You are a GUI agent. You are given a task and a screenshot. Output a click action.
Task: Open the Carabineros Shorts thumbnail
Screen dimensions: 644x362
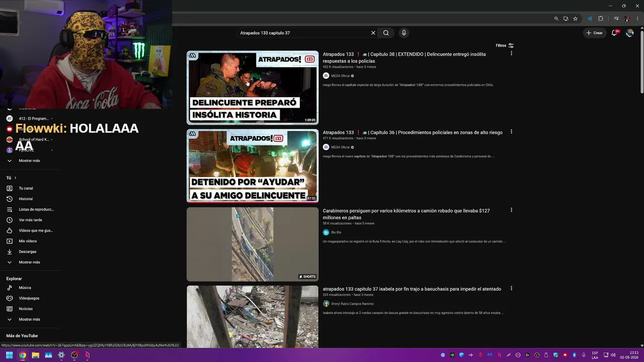253,244
